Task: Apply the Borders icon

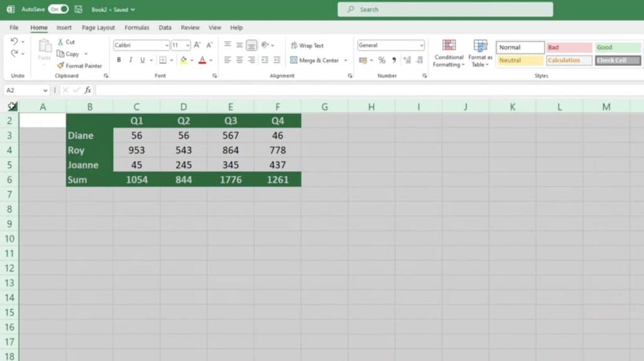Action: click(163, 60)
